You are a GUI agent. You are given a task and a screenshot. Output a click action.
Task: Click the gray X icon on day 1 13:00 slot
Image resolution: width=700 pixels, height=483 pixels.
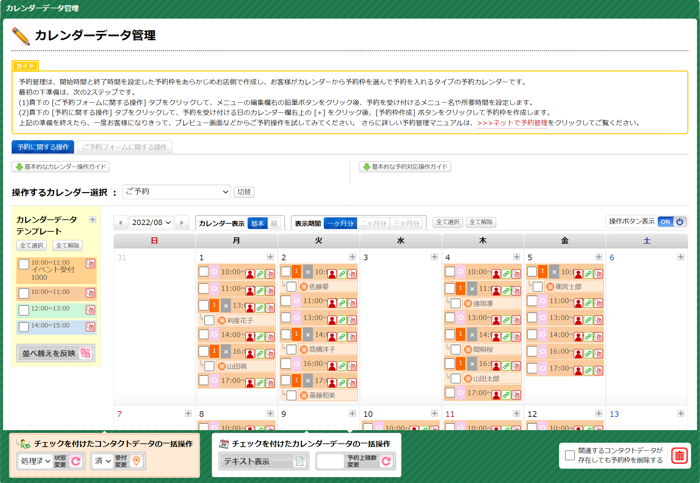click(226, 306)
